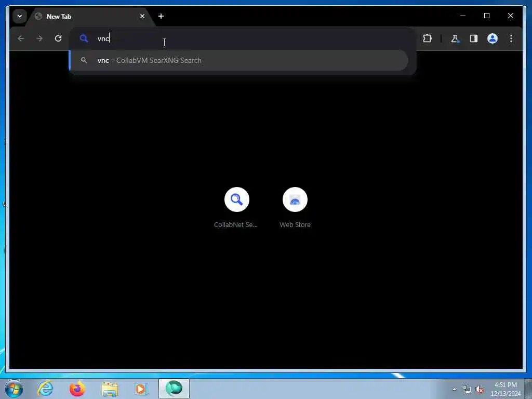This screenshot has height=399, width=532.
Task: Maximize the browser window
Action: click(486, 16)
